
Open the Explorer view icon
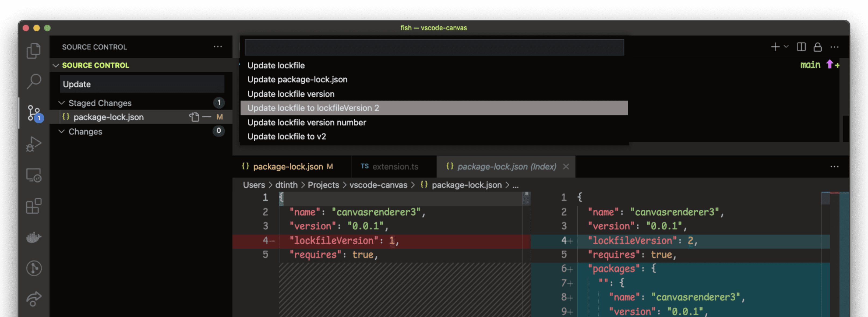[34, 51]
